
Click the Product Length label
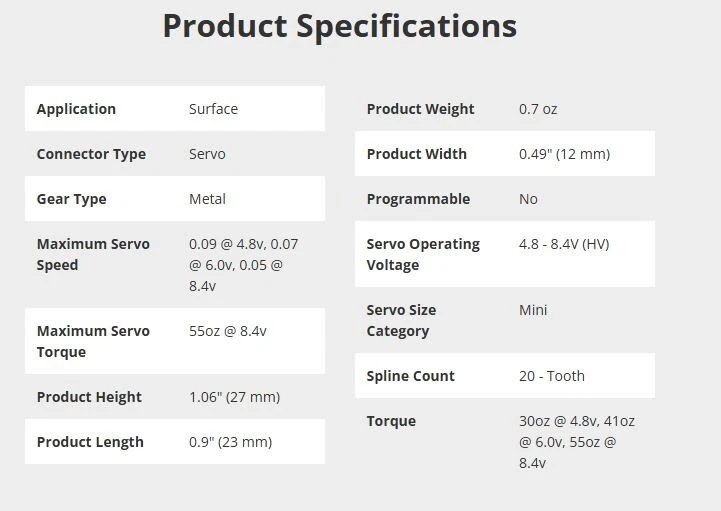(90, 442)
